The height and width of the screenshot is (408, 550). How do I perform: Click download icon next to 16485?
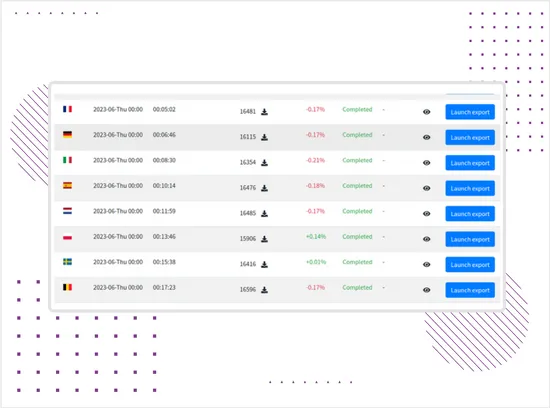pyautogui.click(x=264, y=214)
